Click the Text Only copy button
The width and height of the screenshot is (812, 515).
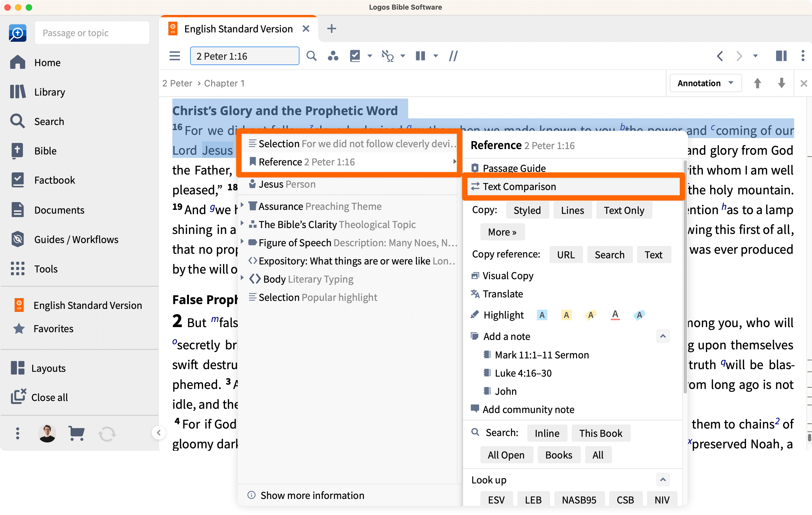pyautogui.click(x=624, y=210)
